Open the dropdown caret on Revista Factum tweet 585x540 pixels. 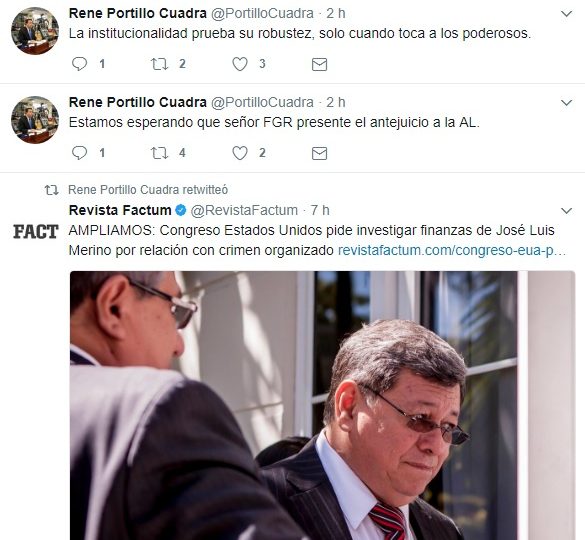(x=566, y=211)
